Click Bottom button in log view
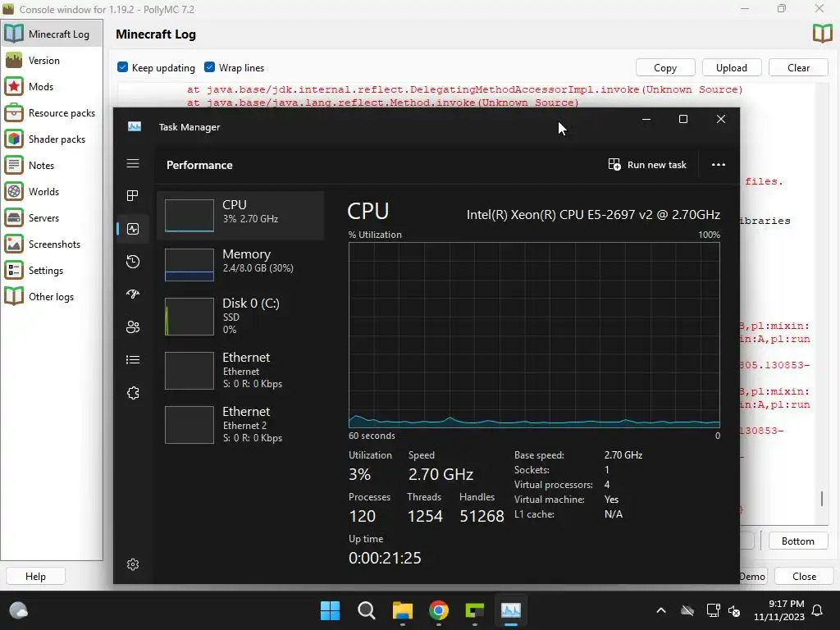 pyautogui.click(x=797, y=541)
